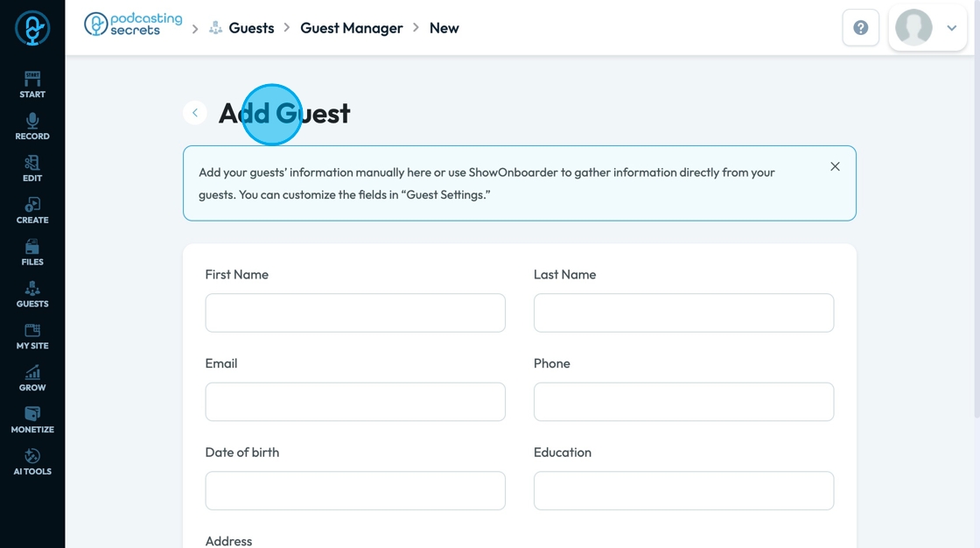This screenshot has height=548, width=980.
Task: Click the Education input field
Action: [x=683, y=490]
